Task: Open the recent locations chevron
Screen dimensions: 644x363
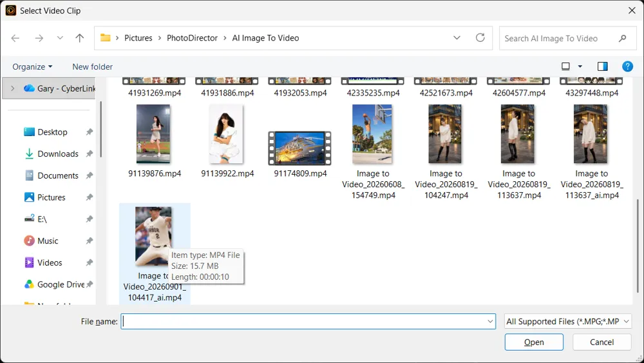Action: pos(60,38)
